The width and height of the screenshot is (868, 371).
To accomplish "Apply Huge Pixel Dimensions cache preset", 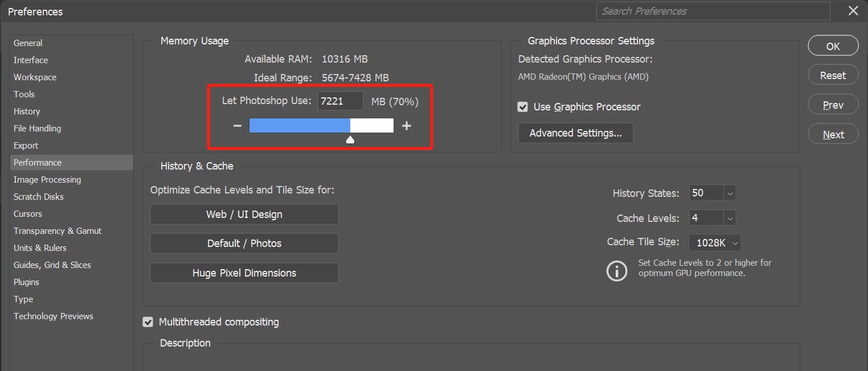I will point(244,273).
